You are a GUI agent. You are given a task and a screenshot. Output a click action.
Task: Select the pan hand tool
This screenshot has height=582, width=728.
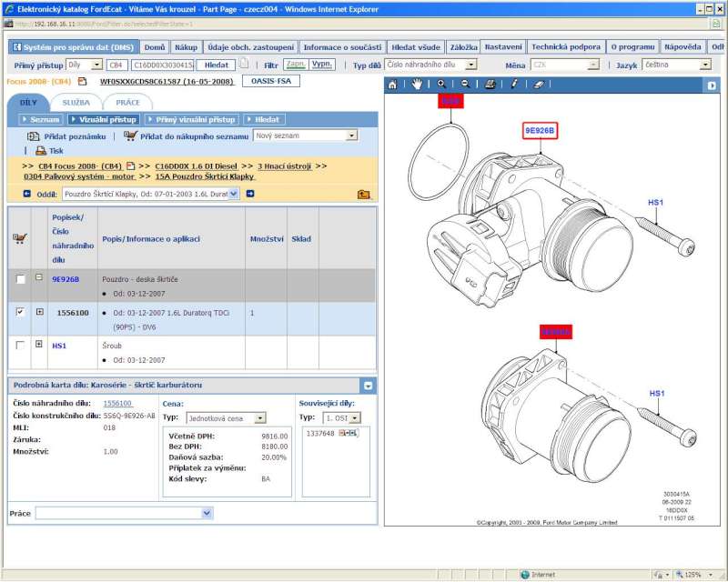417,85
